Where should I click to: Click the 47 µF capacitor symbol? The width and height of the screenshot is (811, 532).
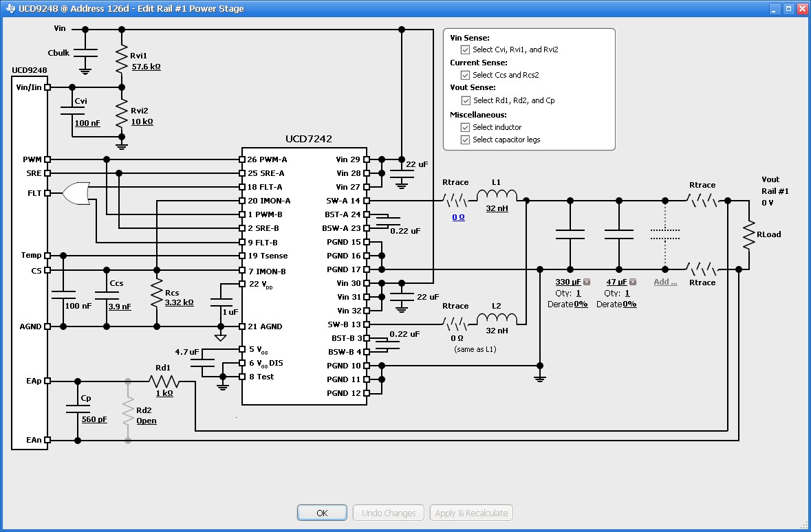(619, 234)
